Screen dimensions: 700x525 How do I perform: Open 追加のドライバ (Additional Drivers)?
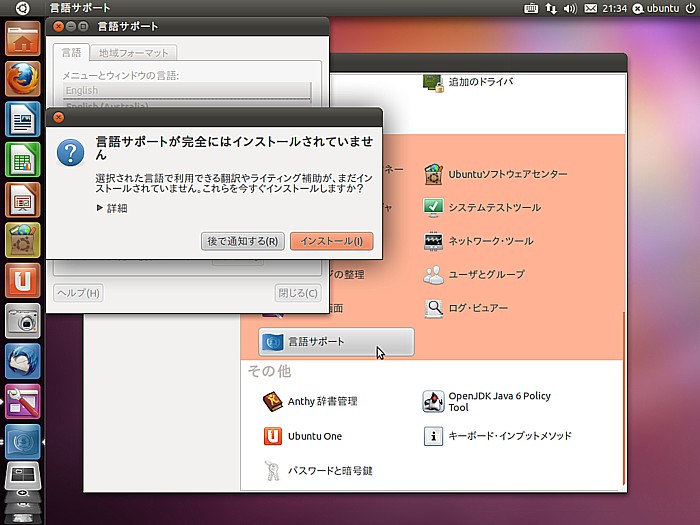point(468,83)
